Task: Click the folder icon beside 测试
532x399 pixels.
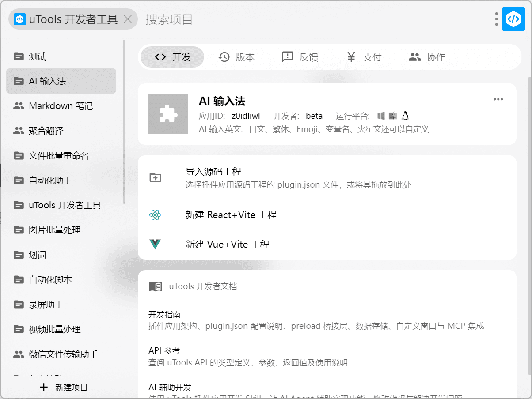Action: point(19,56)
